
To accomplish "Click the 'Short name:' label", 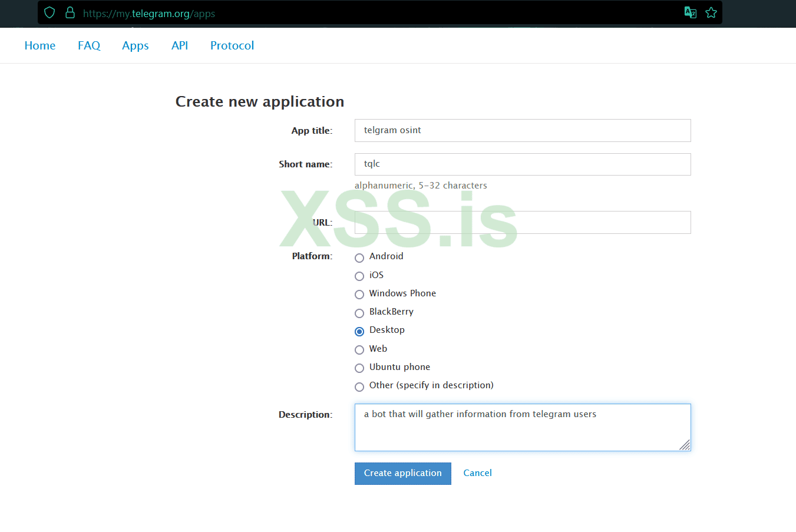I will tap(306, 164).
